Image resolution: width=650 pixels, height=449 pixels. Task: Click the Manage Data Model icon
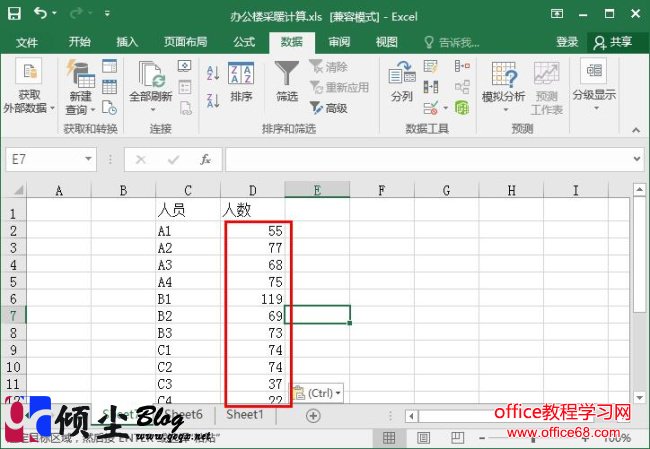[462, 108]
